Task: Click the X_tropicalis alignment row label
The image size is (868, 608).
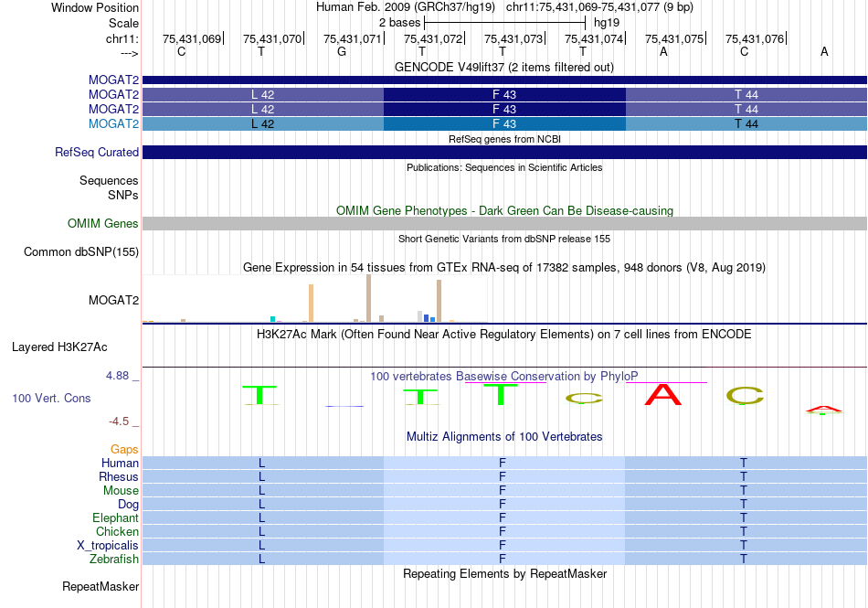Action: click(108, 545)
